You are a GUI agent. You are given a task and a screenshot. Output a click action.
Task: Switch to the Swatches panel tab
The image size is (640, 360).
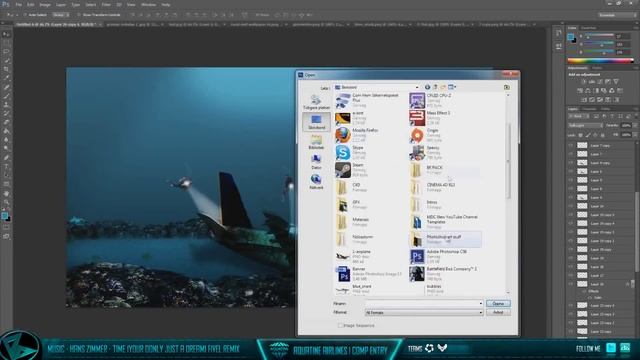[589, 28]
